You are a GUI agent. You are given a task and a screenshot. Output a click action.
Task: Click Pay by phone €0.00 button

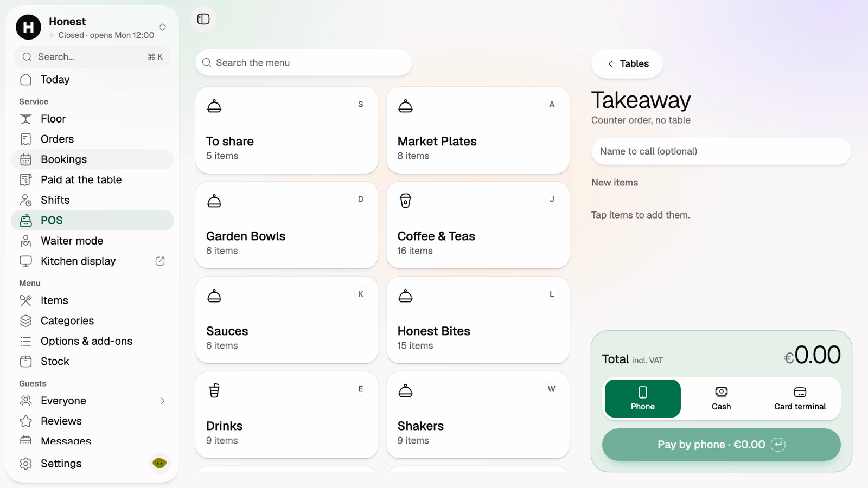(721, 445)
